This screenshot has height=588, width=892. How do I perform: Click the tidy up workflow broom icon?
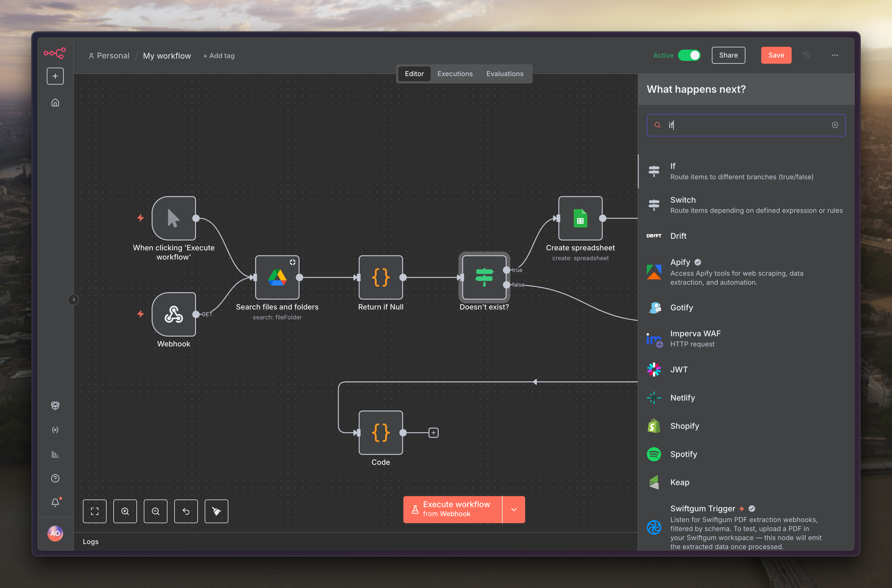pos(216,511)
